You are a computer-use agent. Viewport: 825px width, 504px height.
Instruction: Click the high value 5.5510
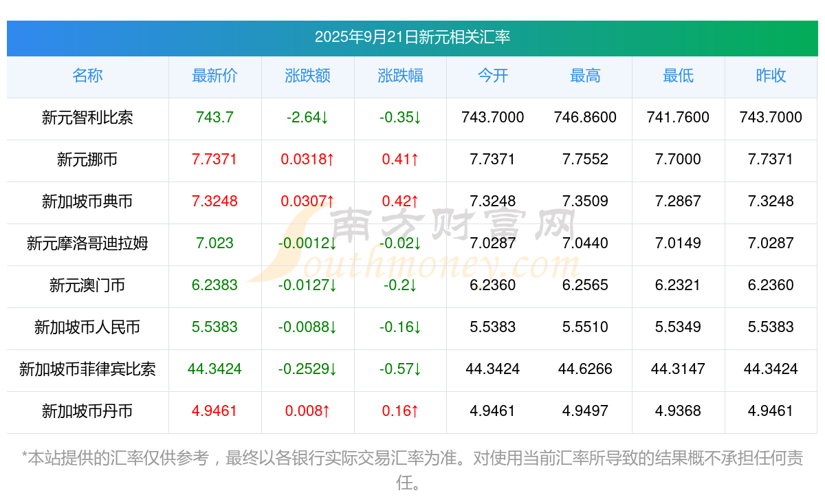point(585,327)
